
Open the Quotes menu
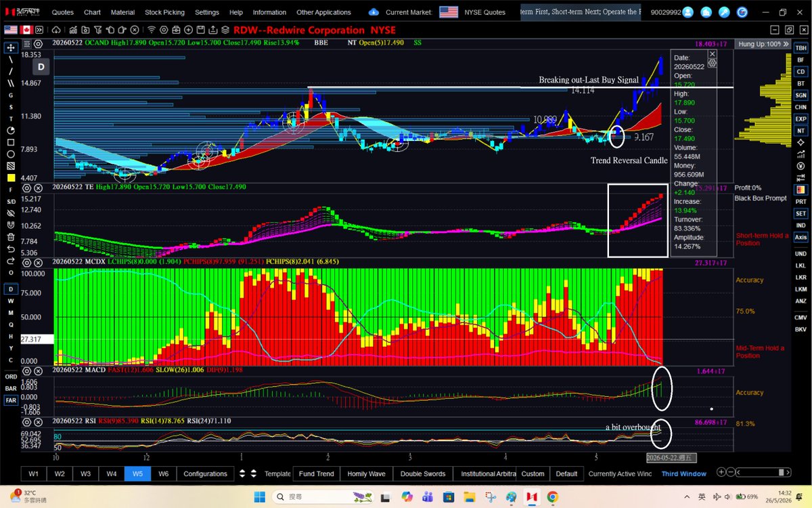point(63,12)
